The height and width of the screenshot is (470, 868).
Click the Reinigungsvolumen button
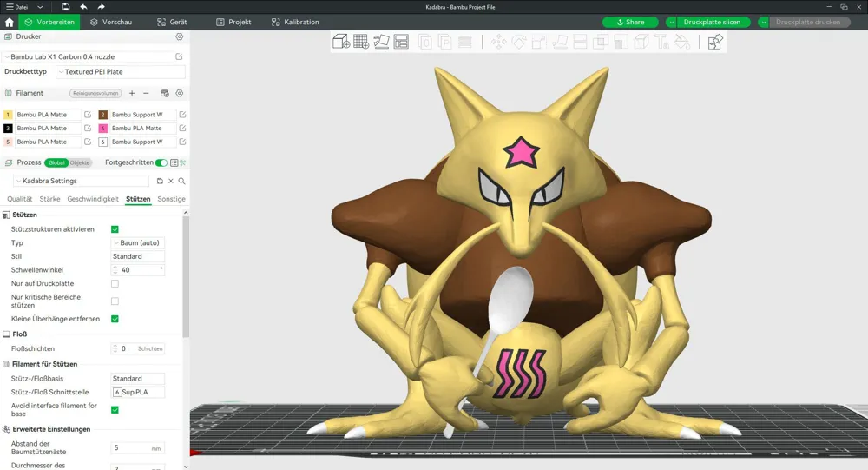(95, 93)
